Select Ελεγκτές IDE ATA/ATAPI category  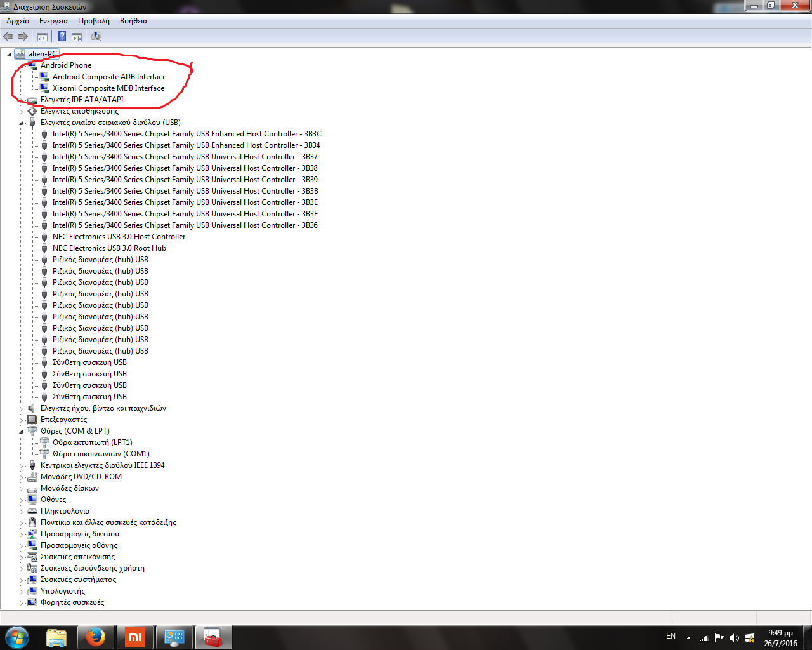pos(82,100)
